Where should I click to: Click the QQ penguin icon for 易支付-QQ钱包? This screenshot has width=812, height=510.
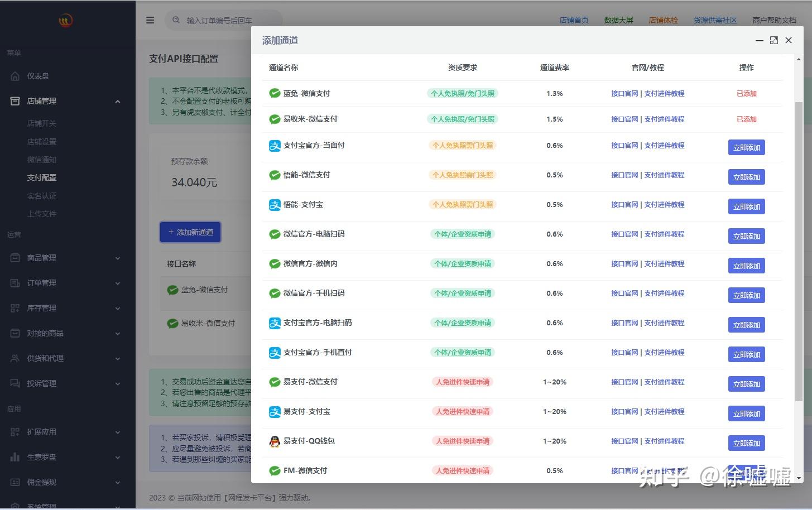[x=275, y=441]
